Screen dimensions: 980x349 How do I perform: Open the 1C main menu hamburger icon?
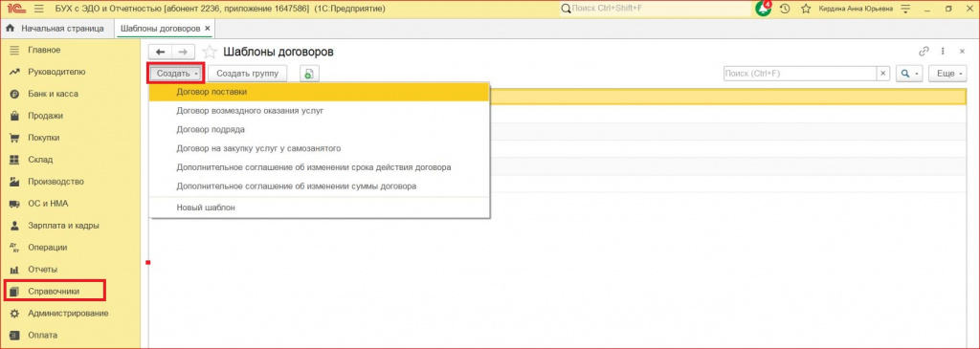[38, 9]
